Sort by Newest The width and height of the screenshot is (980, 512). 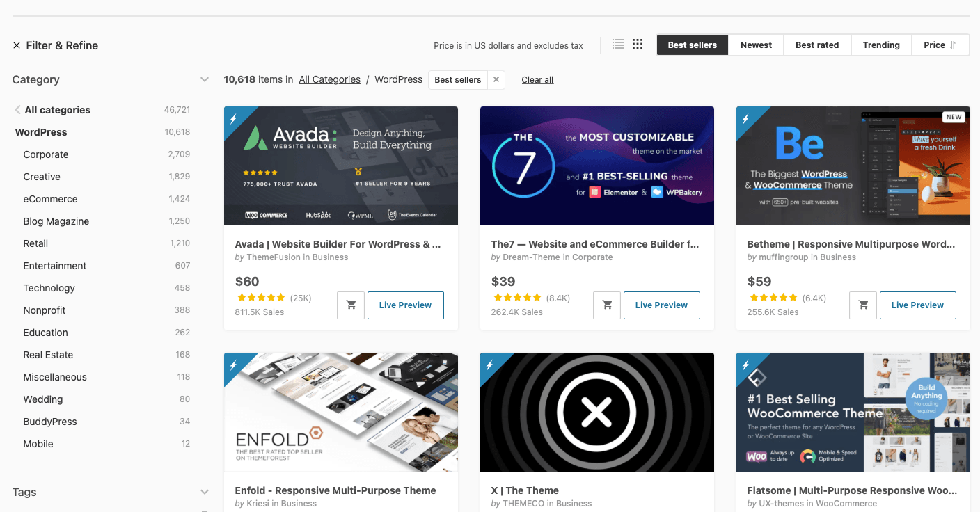coord(756,45)
